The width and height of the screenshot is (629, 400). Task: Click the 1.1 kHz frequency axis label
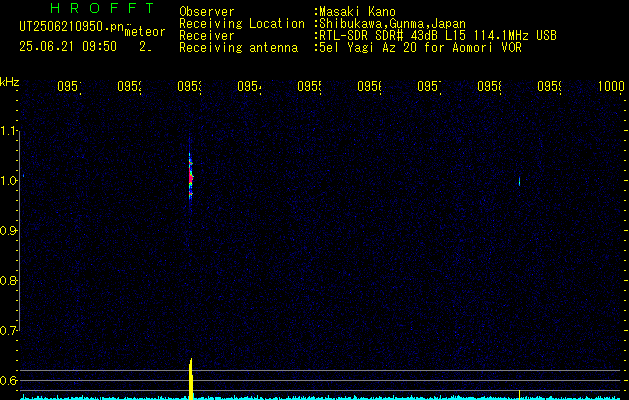(10, 130)
